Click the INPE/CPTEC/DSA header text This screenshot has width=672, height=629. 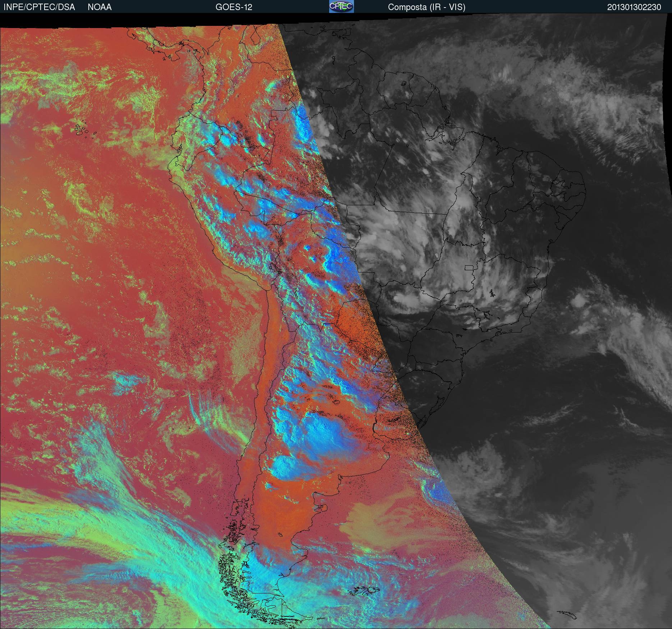pyautogui.click(x=39, y=7)
